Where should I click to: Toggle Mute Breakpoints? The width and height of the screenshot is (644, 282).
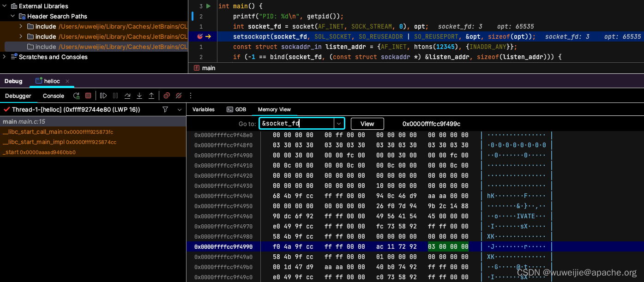[x=179, y=96]
